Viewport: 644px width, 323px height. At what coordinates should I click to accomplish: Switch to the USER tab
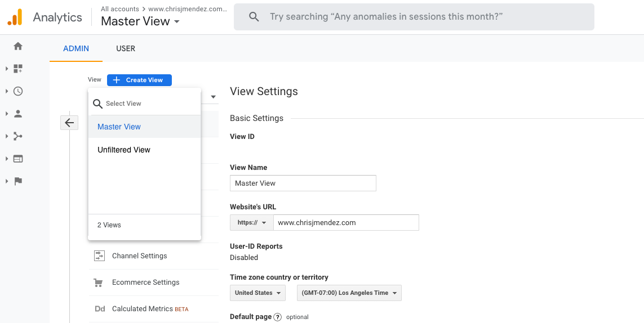[126, 48]
